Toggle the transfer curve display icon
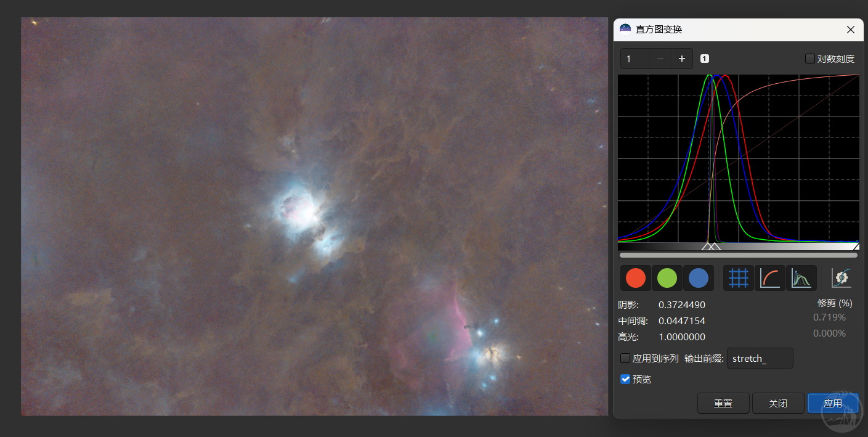 769,278
